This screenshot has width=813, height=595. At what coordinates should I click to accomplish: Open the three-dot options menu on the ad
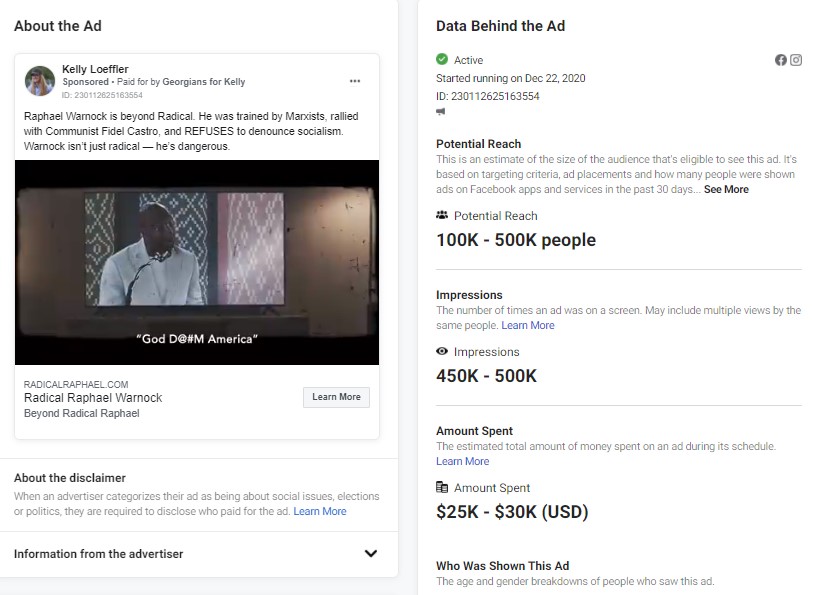[x=355, y=81]
